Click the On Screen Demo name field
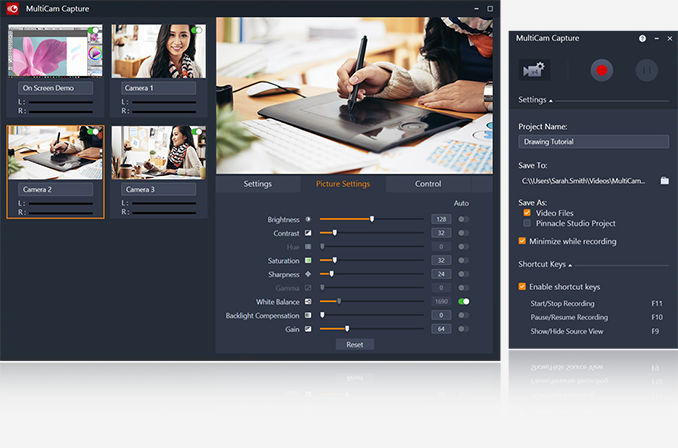This screenshot has height=448, width=678. click(55, 88)
